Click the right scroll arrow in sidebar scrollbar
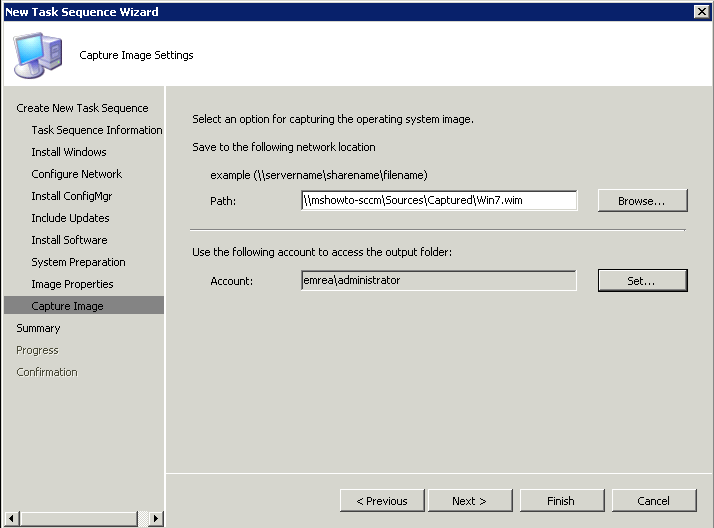 [x=156, y=518]
